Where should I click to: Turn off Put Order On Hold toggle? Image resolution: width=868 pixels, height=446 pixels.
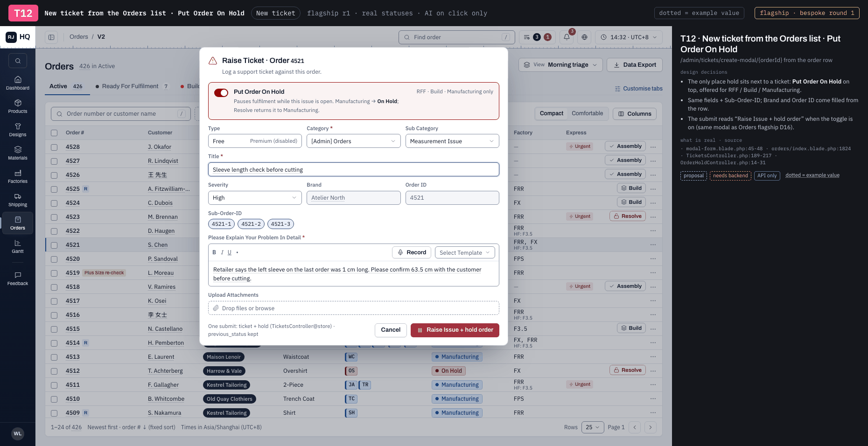pyautogui.click(x=221, y=92)
